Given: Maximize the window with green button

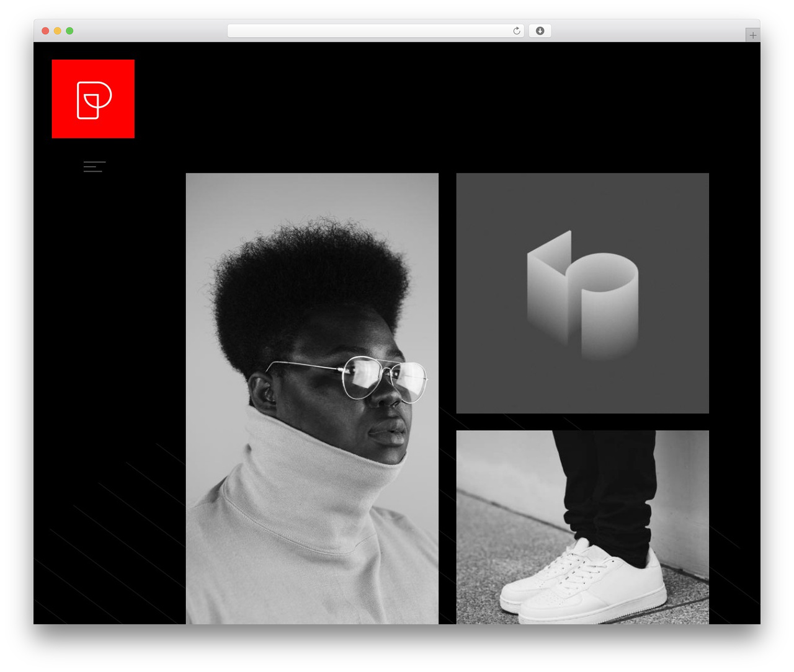Looking at the screenshot, I should [69, 31].
